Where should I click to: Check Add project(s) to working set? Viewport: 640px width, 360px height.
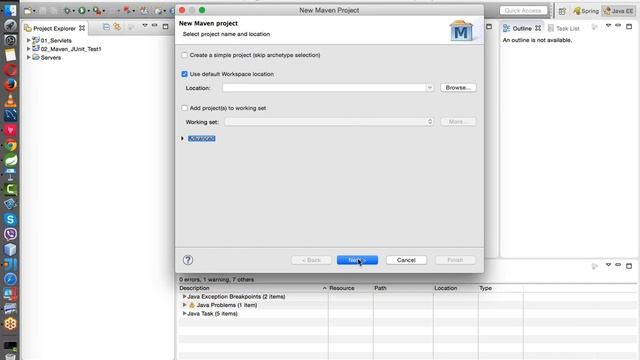(184, 108)
